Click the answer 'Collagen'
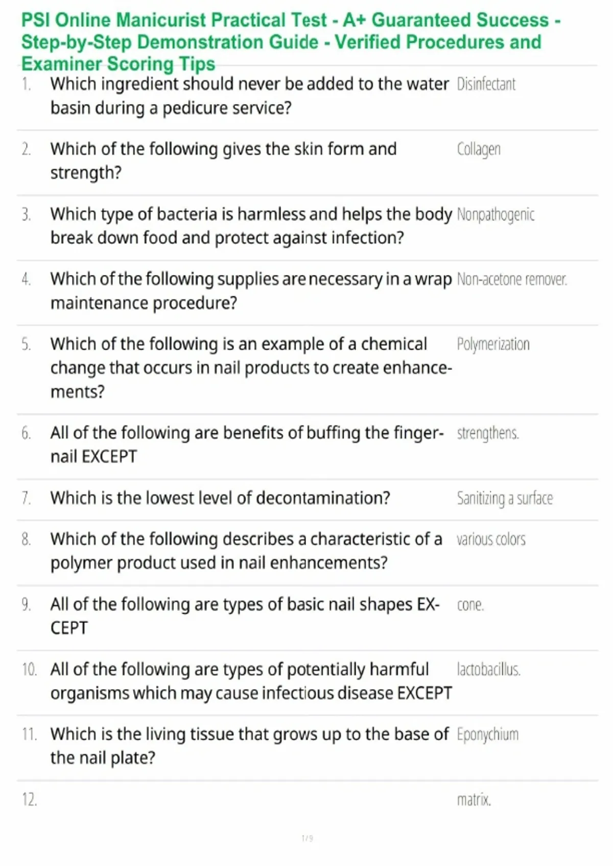Viewport: 613px width, 868px height. [x=479, y=149]
